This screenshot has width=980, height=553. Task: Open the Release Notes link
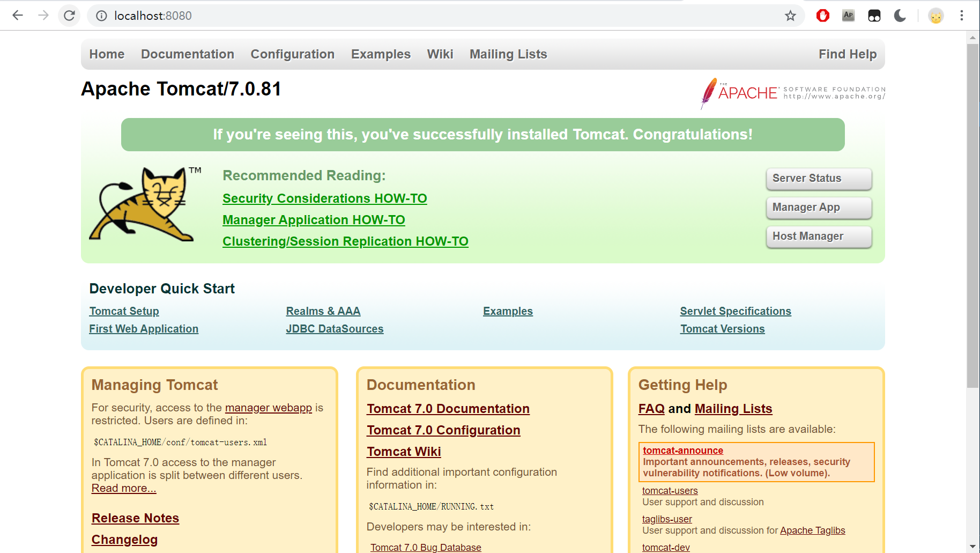pos(135,518)
